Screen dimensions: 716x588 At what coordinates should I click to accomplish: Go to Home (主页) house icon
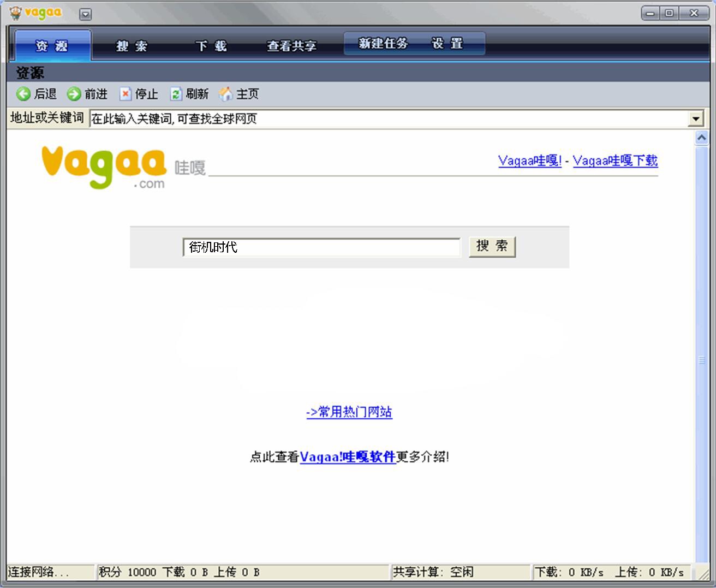(225, 94)
